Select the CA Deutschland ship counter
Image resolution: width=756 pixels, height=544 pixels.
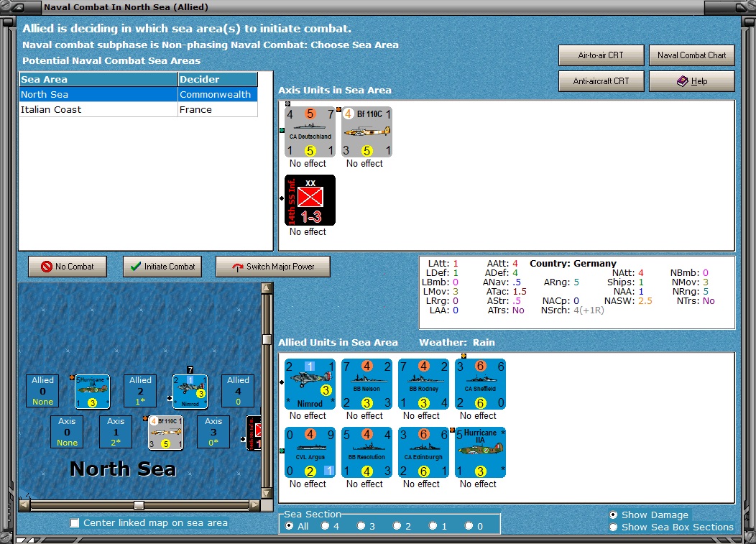click(x=310, y=132)
